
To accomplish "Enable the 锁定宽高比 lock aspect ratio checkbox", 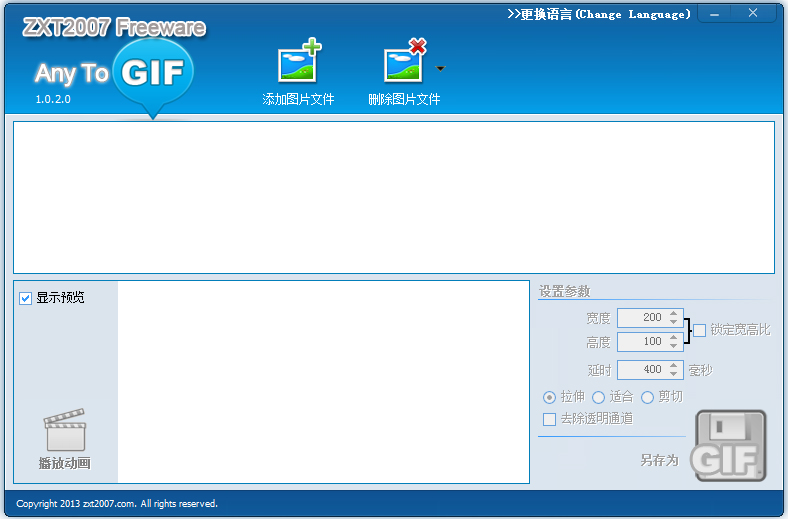I will 699,330.
